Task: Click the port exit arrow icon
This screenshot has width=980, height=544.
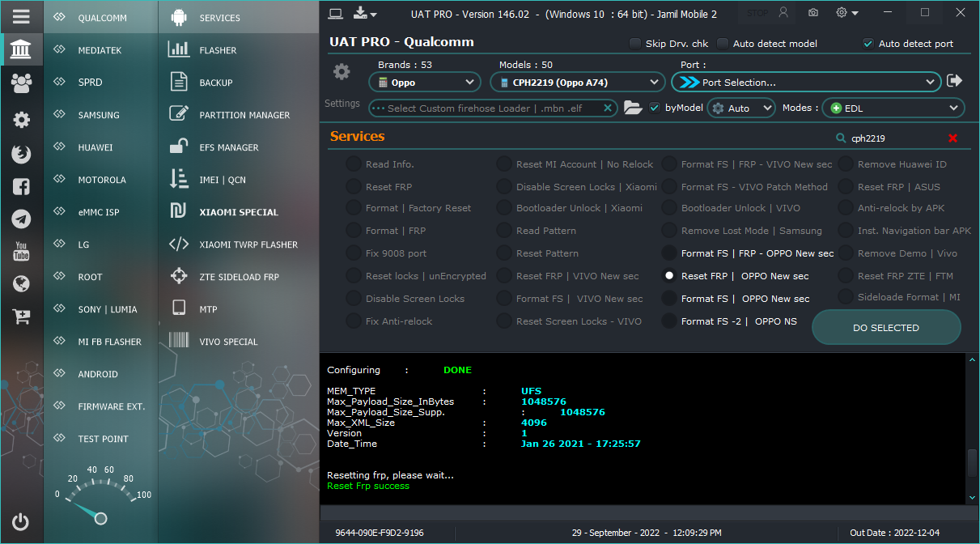Action: (954, 81)
